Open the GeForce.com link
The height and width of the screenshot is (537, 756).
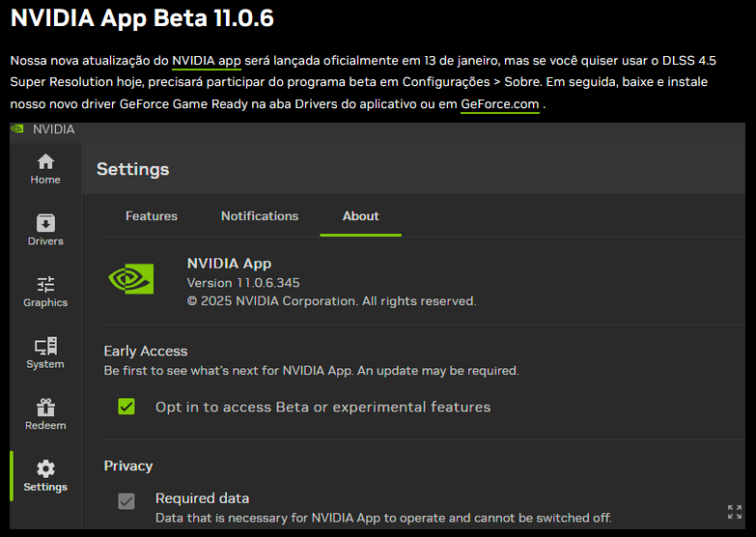pyautogui.click(x=499, y=104)
